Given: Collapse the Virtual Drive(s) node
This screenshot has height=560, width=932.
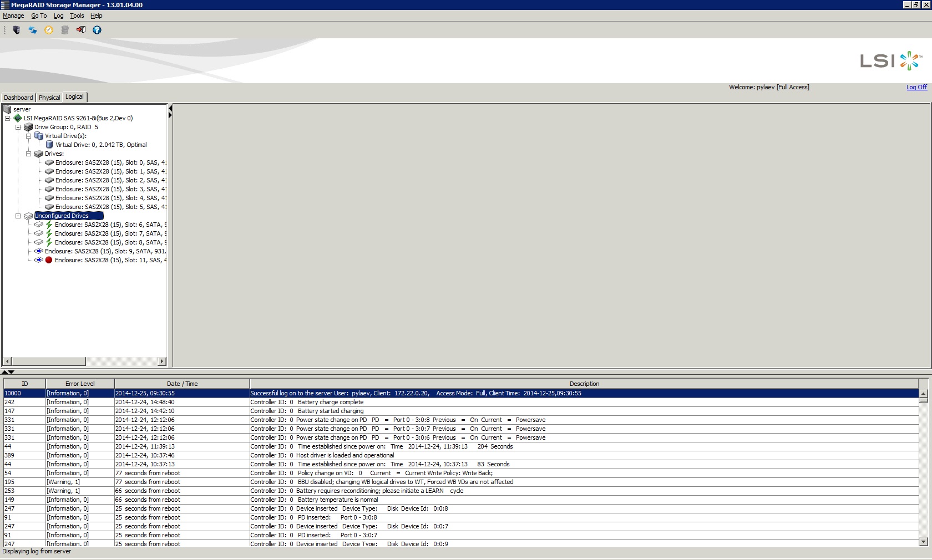Looking at the screenshot, I should coord(28,136).
